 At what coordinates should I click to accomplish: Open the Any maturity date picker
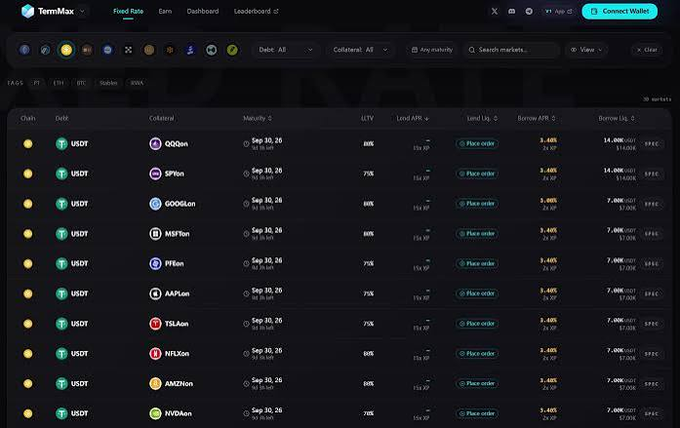(x=432, y=50)
